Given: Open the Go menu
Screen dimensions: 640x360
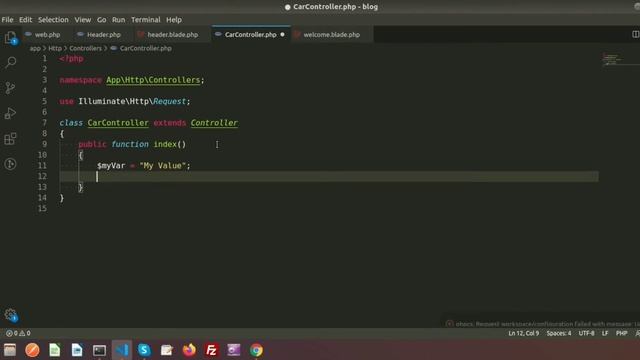Looking at the screenshot, I should [102, 20].
